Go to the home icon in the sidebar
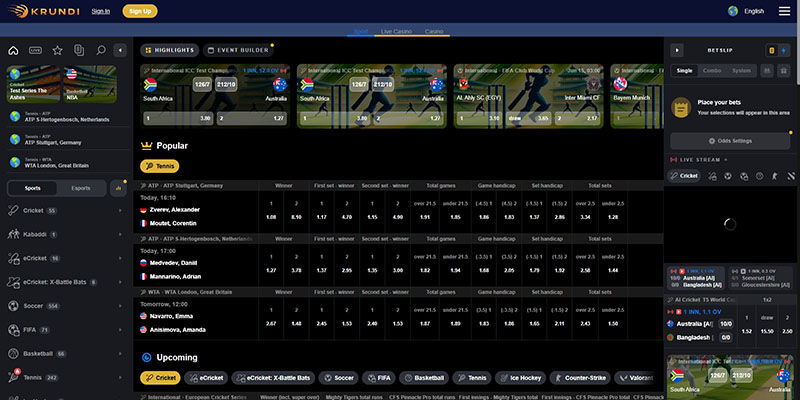Screen dimensions: 800x400 coord(13,50)
